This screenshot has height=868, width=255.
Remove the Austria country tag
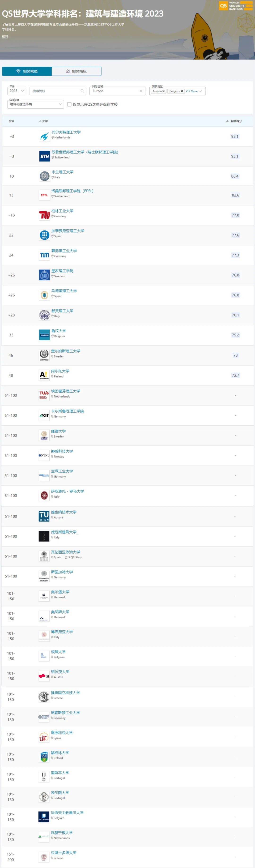tap(163, 91)
